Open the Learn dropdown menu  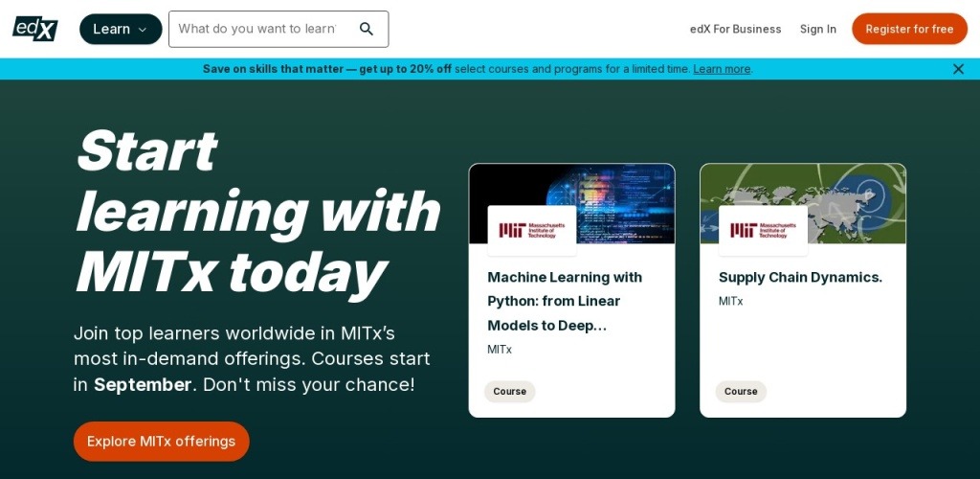point(121,29)
